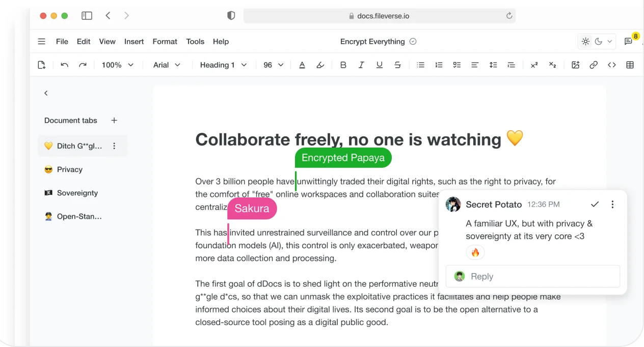Select the Ditch G**gl document tab
The image size is (644, 347).
click(83, 146)
